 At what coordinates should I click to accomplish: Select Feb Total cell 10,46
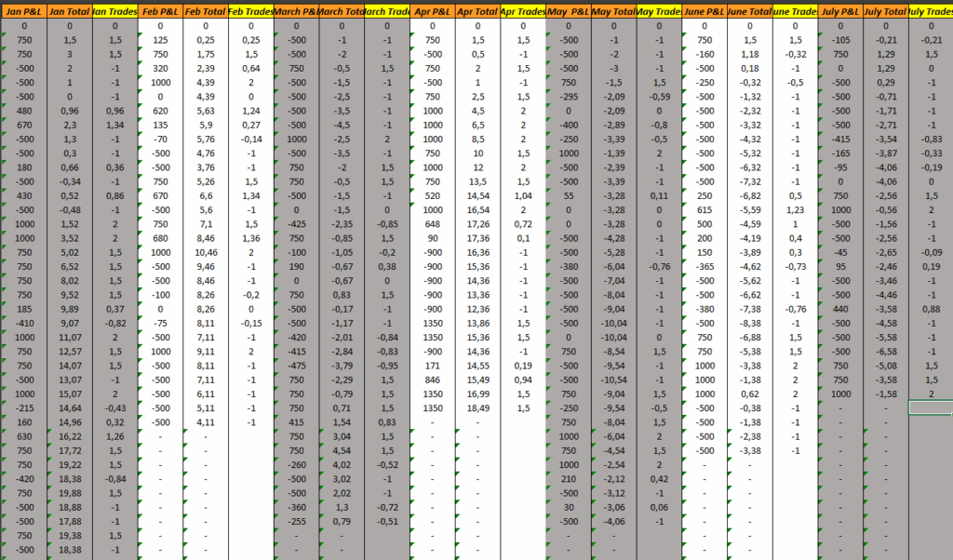206,253
